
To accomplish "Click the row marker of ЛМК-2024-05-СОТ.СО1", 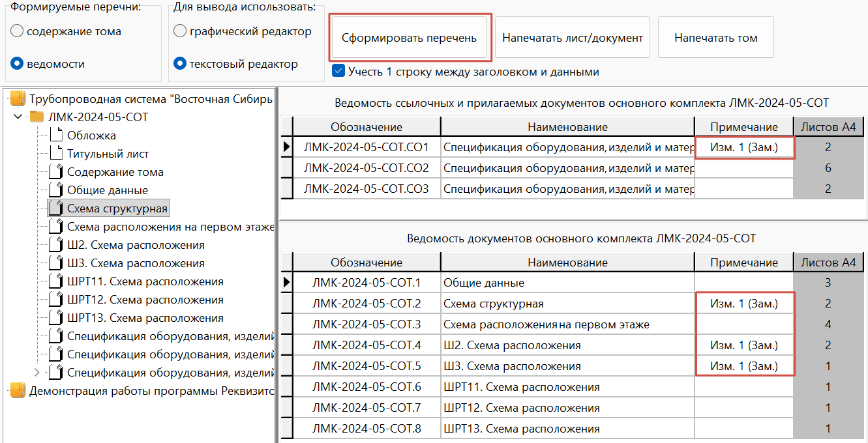I will pyautogui.click(x=286, y=147).
